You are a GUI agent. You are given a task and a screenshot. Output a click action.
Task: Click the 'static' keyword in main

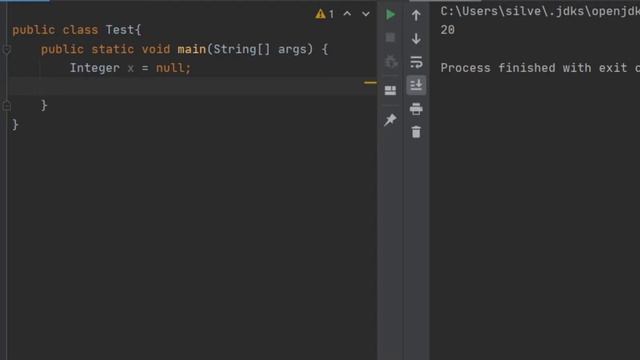click(113, 49)
